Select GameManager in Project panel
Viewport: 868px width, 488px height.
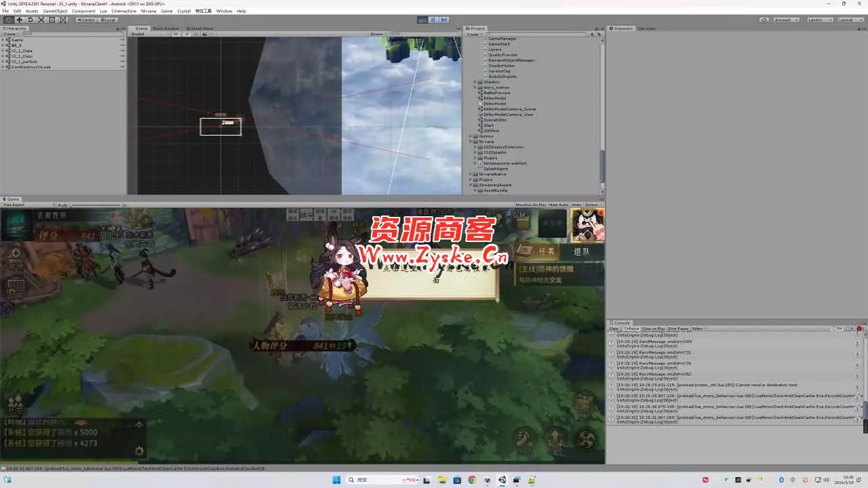[x=502, y=39]
